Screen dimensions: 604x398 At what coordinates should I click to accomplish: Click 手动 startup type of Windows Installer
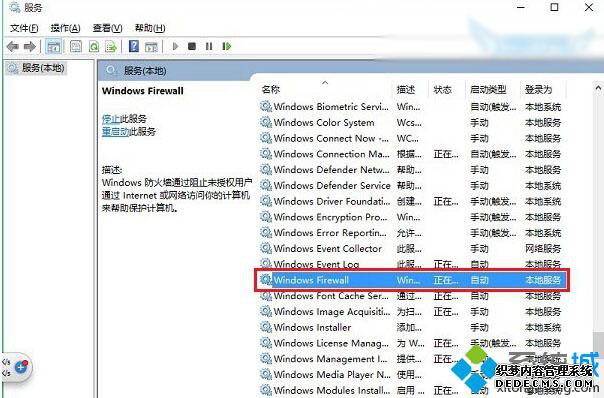(x=479, y=327)
